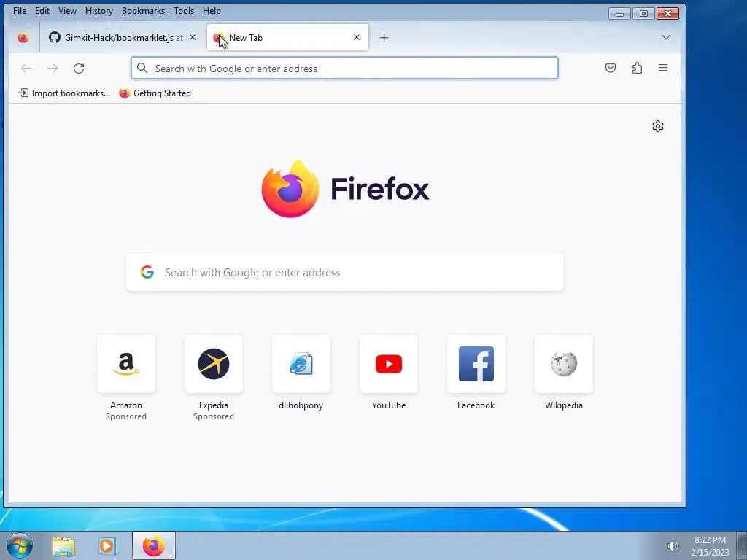Open a new tab with plus button
Image resolution: width=747 pixels, height=560 pixels.
click(x=384, y=38)
